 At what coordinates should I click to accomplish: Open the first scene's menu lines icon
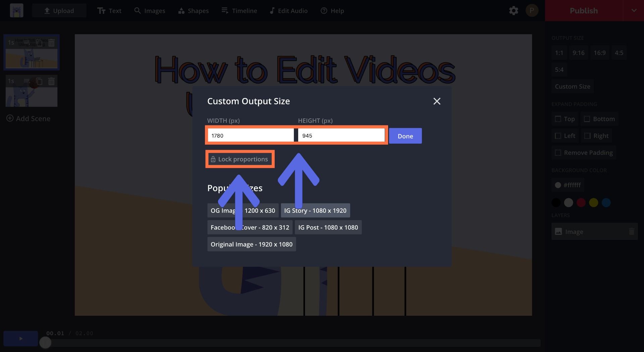pos(26,43)
